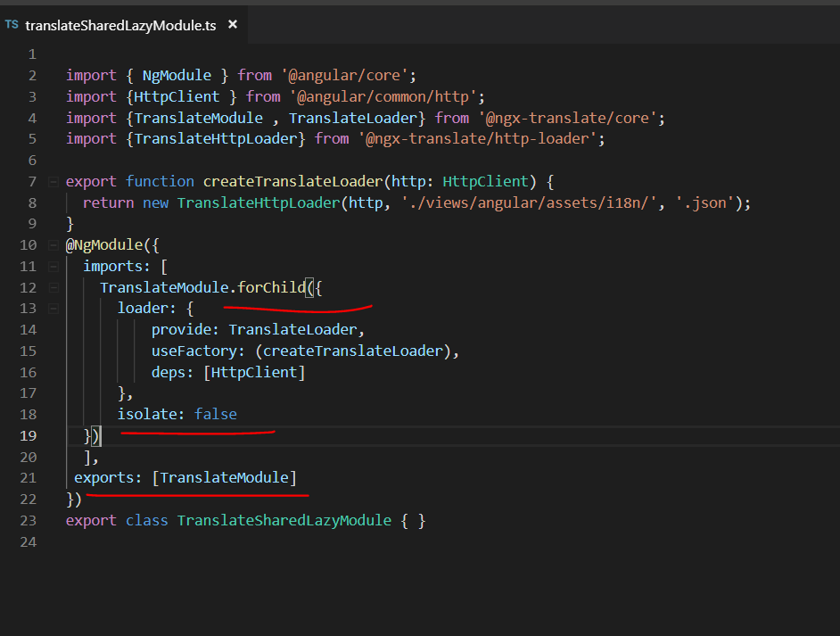Click 'provide: TranslateLoader' on line 14
The height and width of the screenshot is (636, 840).
point(254,329)
